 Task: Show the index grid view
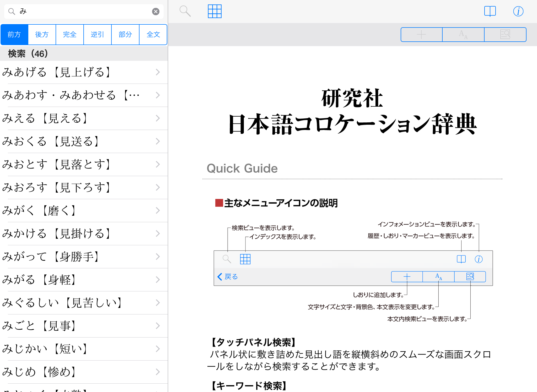pyautogui.click(x=214, y=11)
